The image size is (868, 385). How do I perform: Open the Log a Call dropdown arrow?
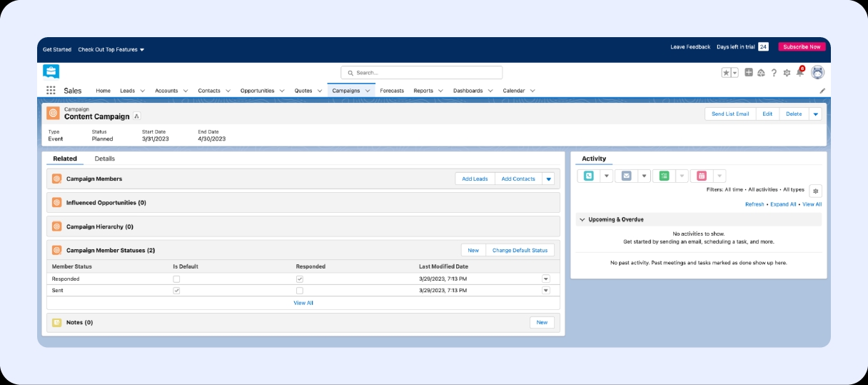(607, 176)
